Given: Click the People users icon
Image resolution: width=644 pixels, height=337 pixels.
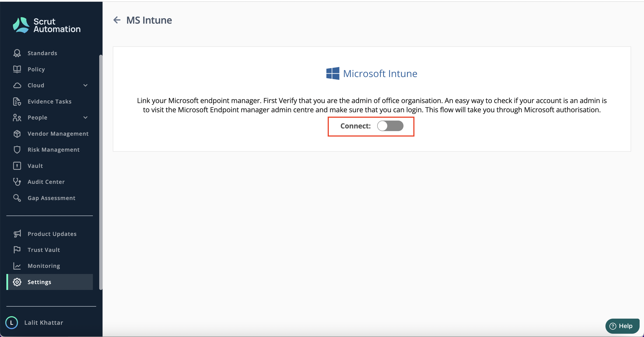Looking at the screenshot, I should [x=17, y=118].
